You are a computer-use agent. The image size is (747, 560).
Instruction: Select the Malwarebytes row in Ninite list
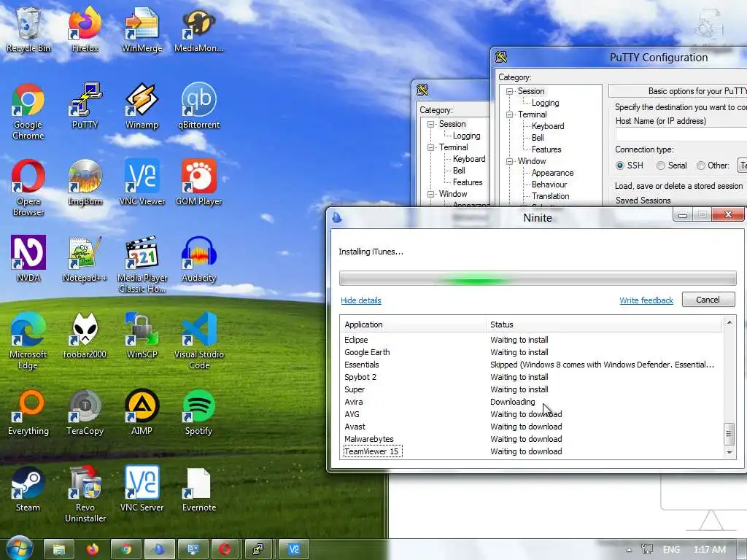532,439
